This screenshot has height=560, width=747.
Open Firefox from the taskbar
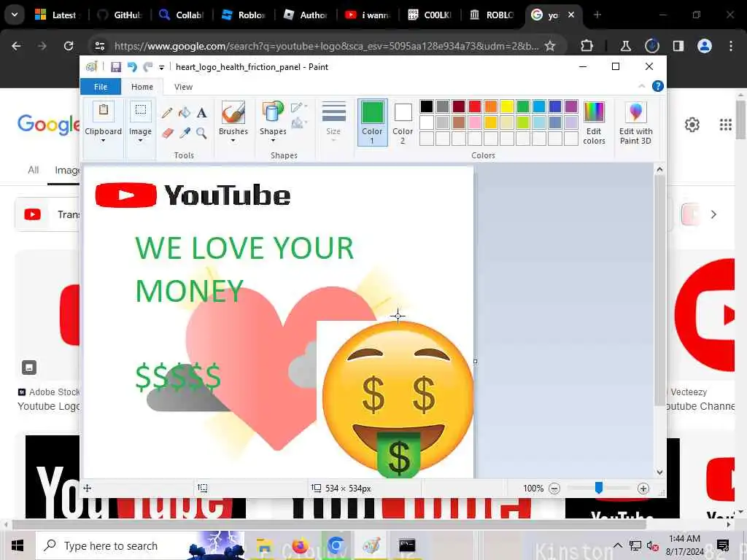click(x=300, y=545)
